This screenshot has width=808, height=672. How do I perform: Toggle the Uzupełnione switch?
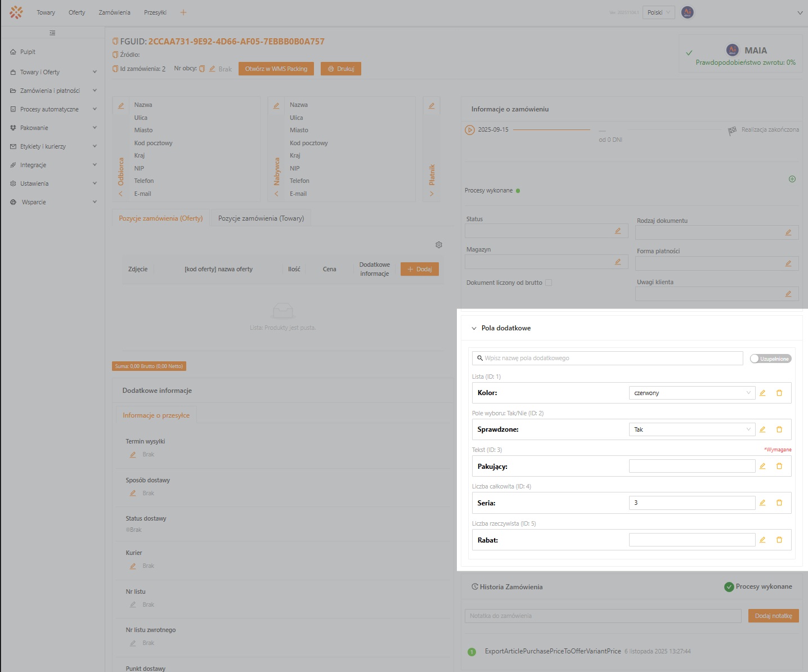point(770,359)
